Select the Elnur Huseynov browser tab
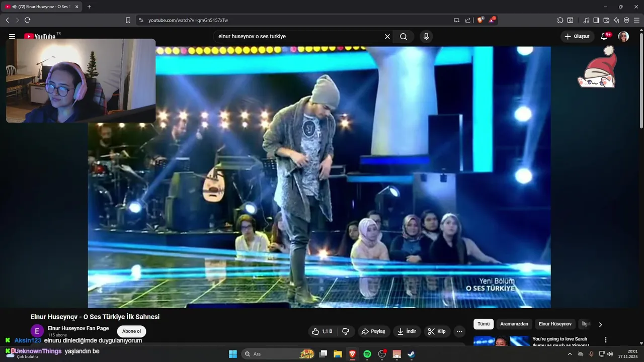644x362 pixels. [42, 7]
